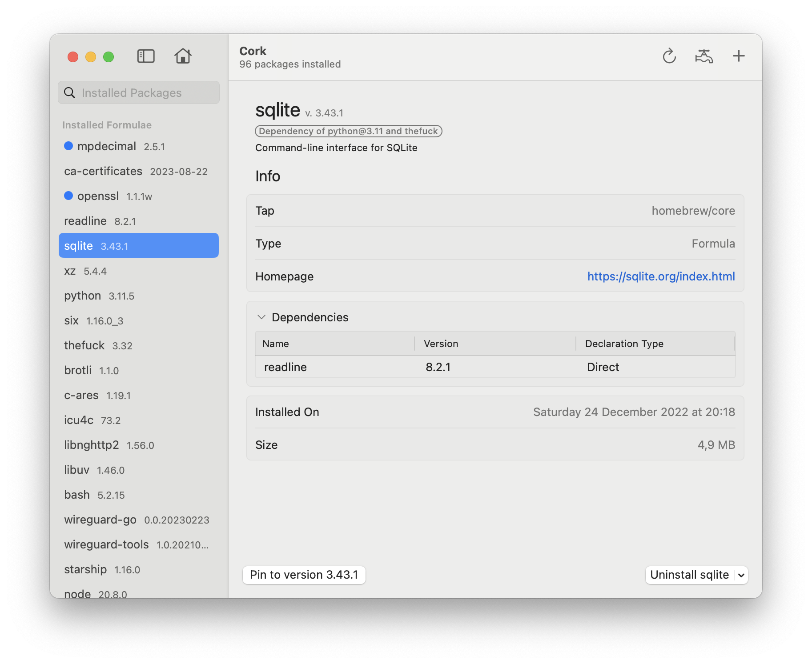Select c-ares 1.19.1 package
Viewport: 812px width, 664px height.
pyautogui.click(x=139, y=395)
